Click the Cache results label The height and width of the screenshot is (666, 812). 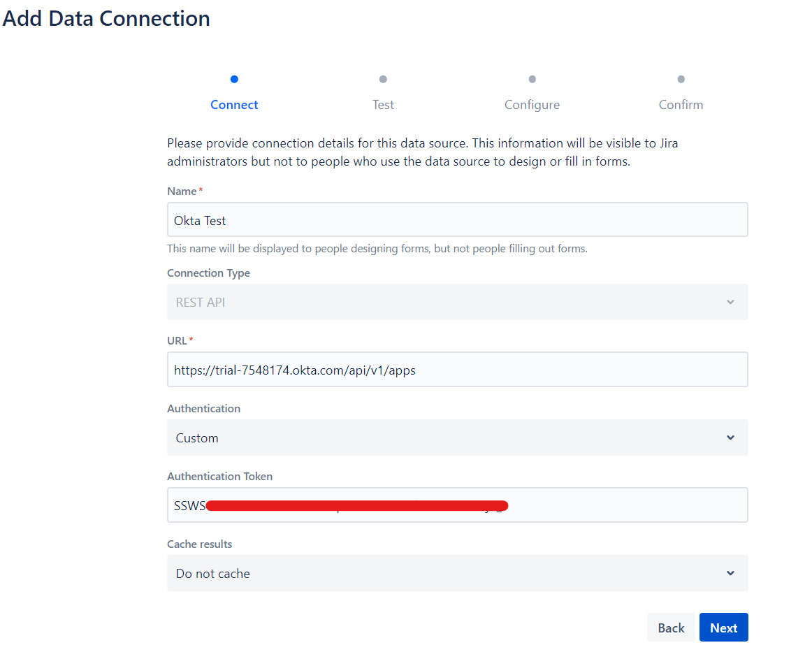point(199,544)
